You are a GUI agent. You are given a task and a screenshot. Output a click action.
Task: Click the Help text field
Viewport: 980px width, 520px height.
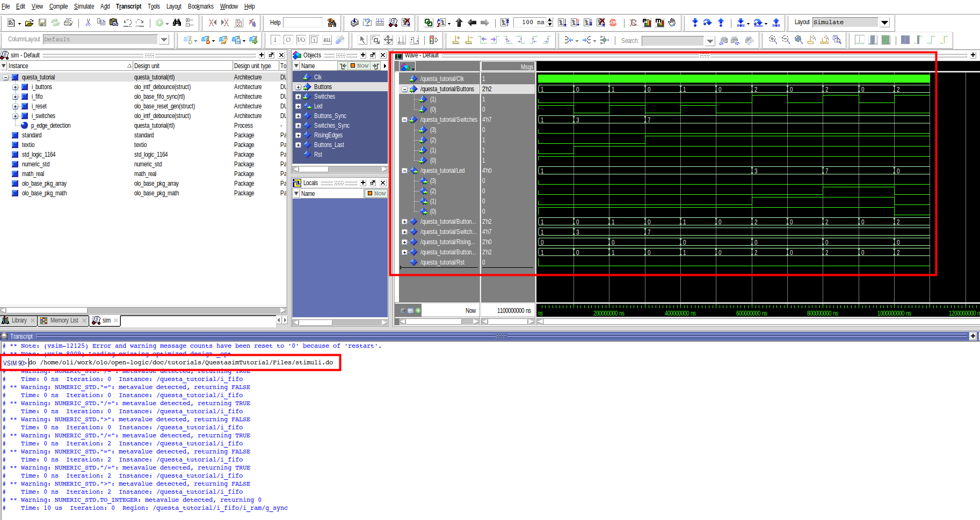[x=302, y=23]
